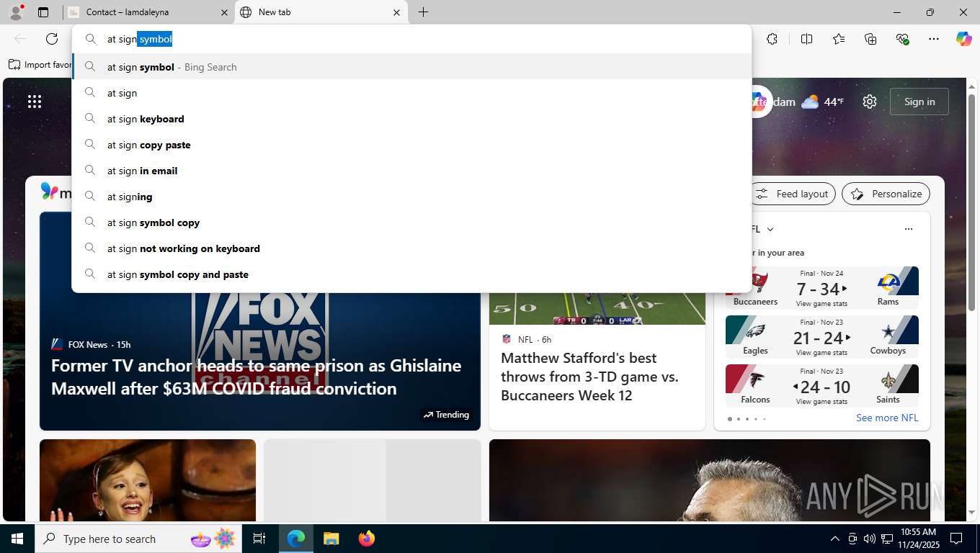This screenshot has width=980, height=553.
Task: Choose 'at signing' suggestion
Action: (x=411, y=197)
